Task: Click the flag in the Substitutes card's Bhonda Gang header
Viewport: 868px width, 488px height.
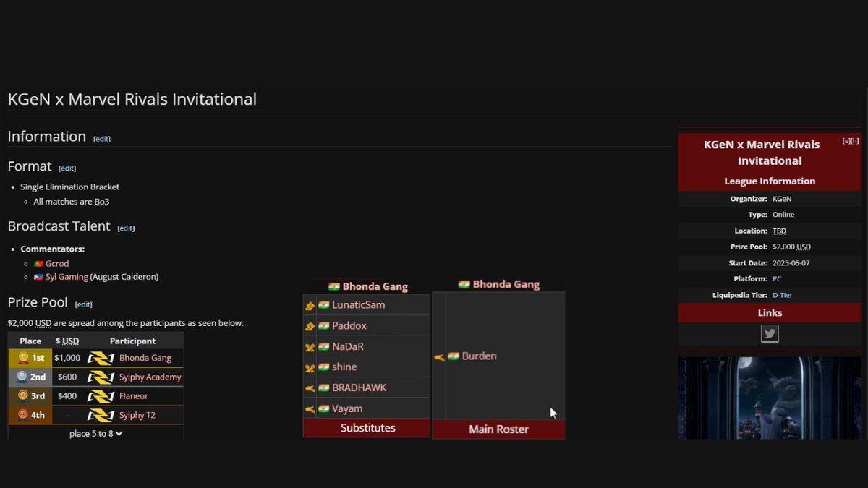Action: (x=334, y=287)
